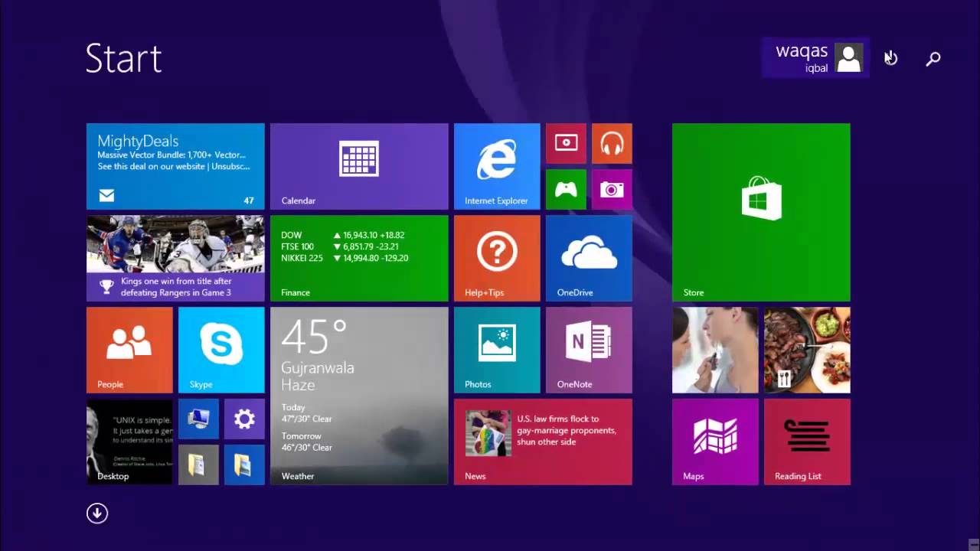Open the Help+Tips tile
This screenshot has width=980, height=551.
click(x=497, y=258)
